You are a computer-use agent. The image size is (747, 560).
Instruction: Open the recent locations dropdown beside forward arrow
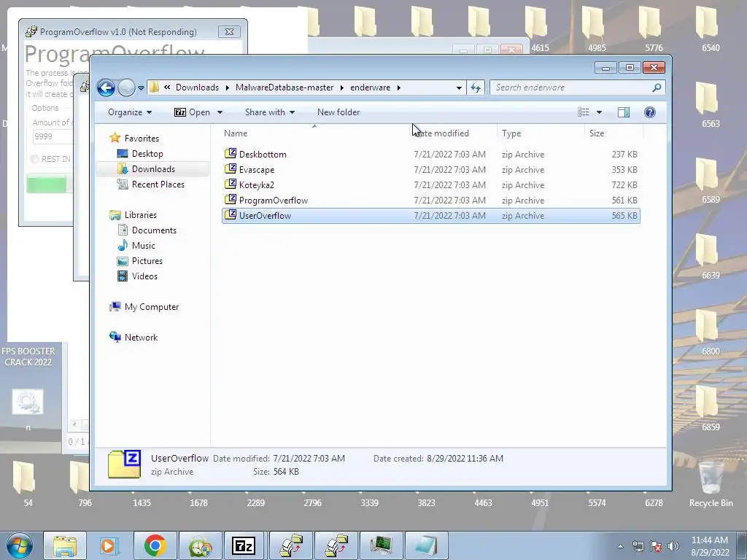click(x=141, y=87)
